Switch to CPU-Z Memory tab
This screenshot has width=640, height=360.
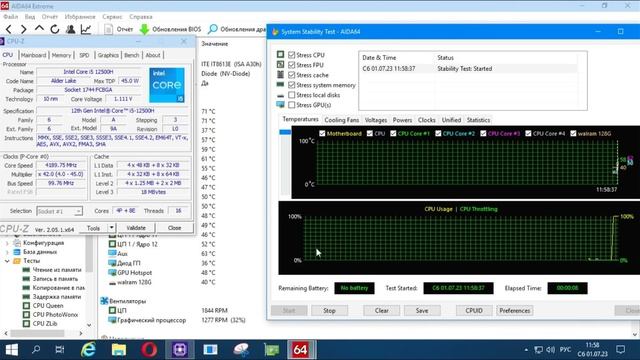click(62, 55)
